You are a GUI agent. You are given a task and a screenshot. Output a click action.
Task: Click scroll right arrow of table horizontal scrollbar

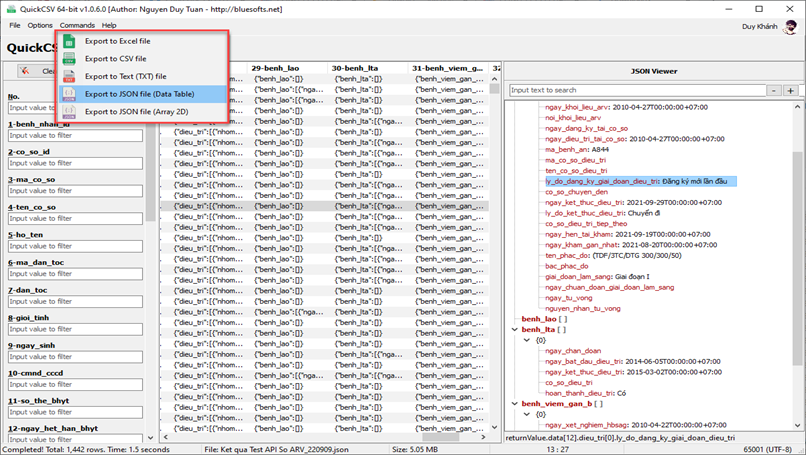tap(483, 437)
